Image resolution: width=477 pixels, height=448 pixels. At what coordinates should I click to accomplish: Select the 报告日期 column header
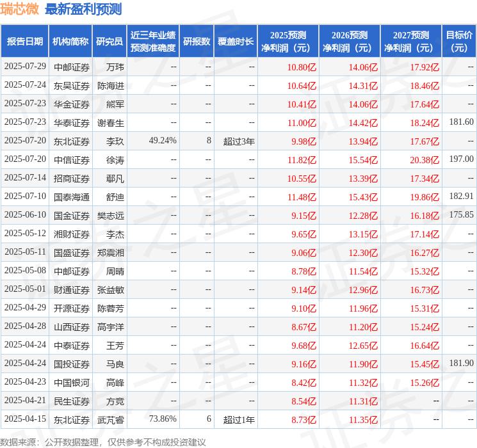24,42
